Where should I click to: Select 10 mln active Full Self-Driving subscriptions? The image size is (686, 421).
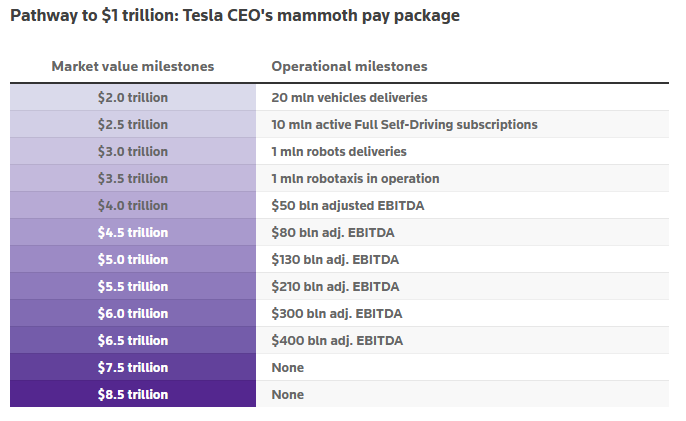404,125
